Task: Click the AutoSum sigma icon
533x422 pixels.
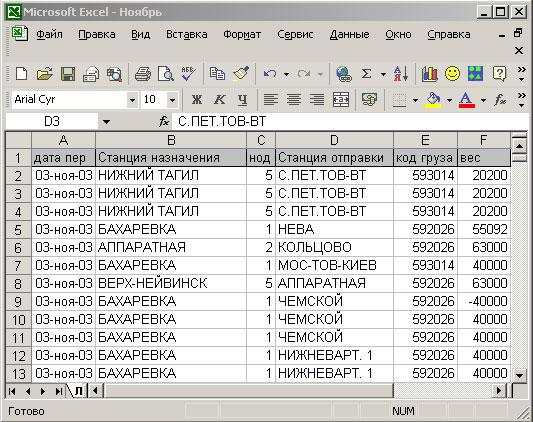Action: click(366, 73)
